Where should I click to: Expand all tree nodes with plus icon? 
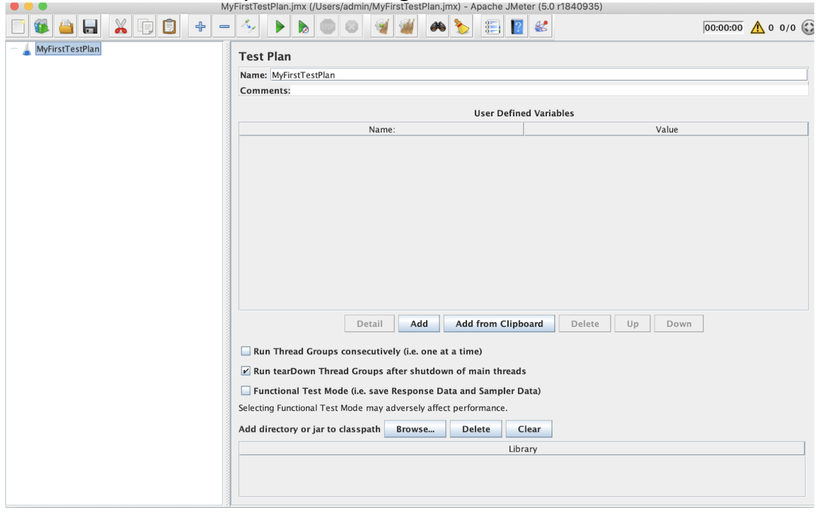[x=200, y=27]
